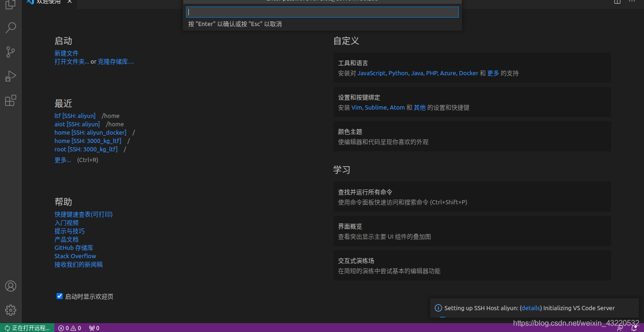The width and height of the screenshot is (644, 332).
Task: Click Sublime keybinding link
Action: [375, 108]
